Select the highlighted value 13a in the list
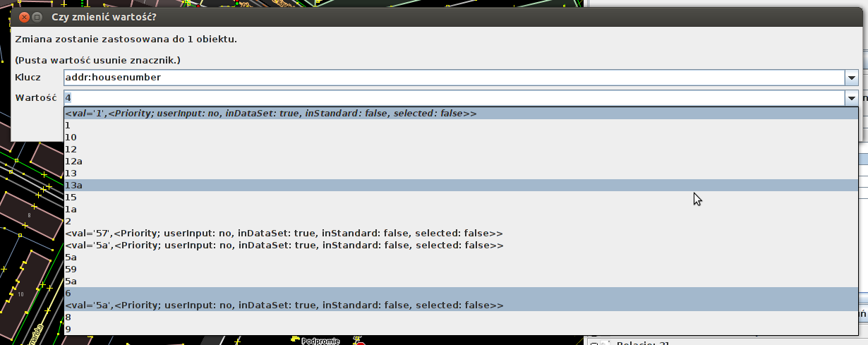The width and height of the screenshot is (868, 345). 74,185
